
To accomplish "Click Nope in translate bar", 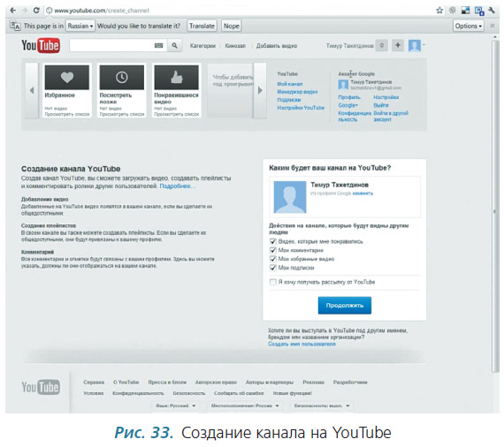I will pyautogui.click(x=232, y=26).
